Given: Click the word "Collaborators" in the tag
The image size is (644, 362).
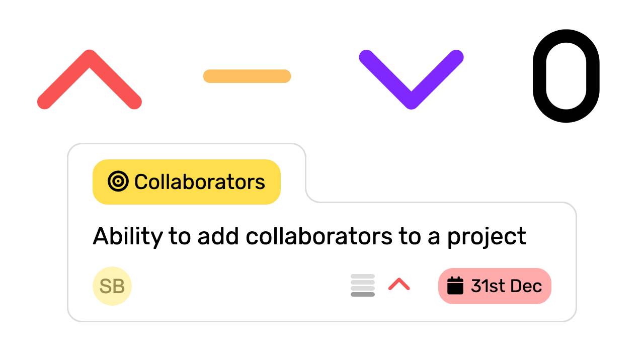Looking at the screenshot, I should click(200, 182).
